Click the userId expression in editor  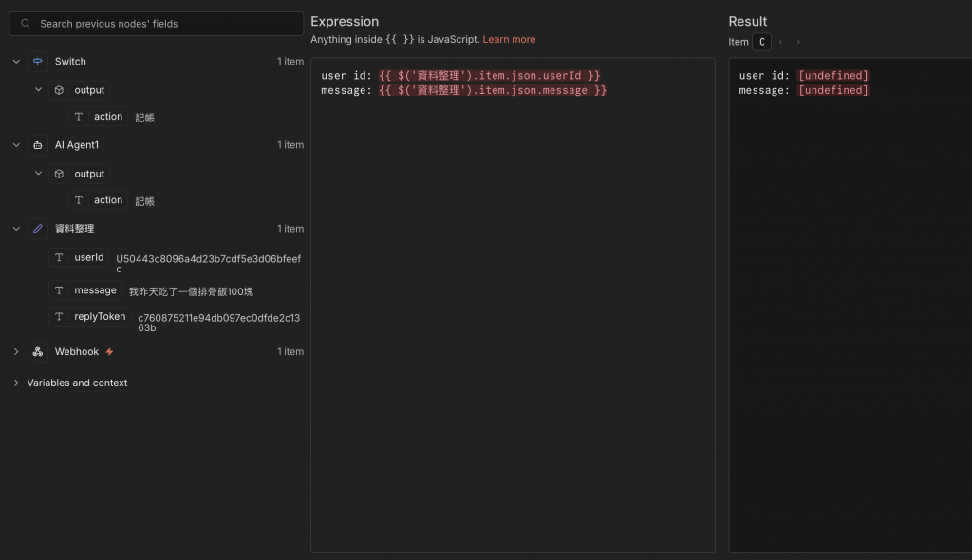(x=490, y=76)
